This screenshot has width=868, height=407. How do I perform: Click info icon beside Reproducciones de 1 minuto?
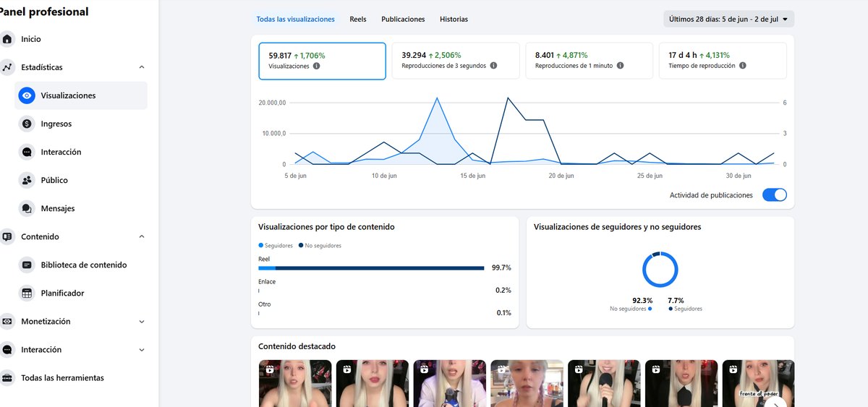(x=621, y=65)
